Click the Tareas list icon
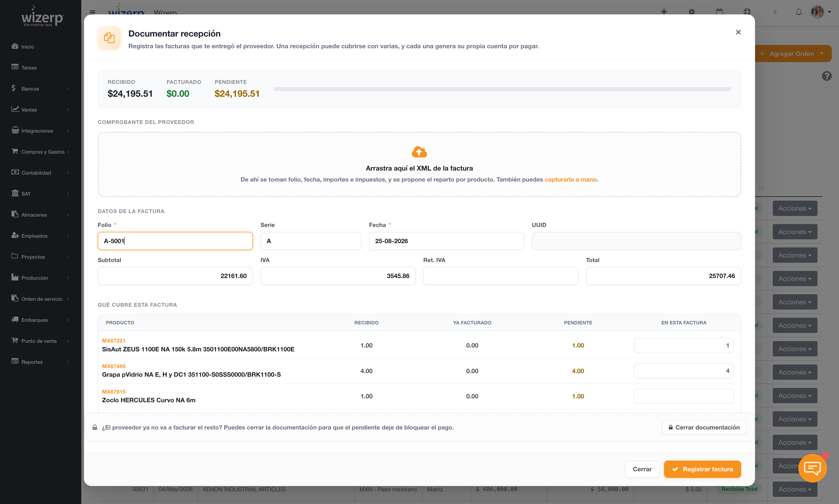 (15, 67)
